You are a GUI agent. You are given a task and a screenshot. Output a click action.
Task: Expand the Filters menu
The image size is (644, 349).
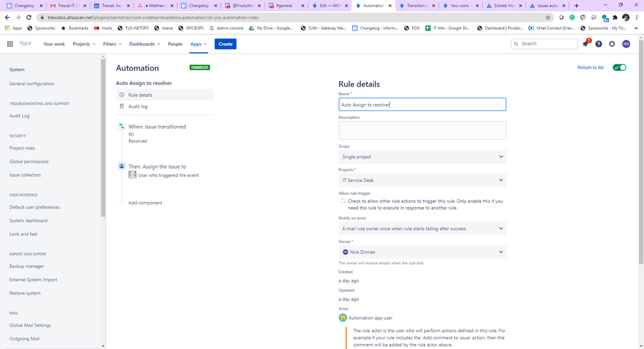pyautogui.click(x=112, y=44)
